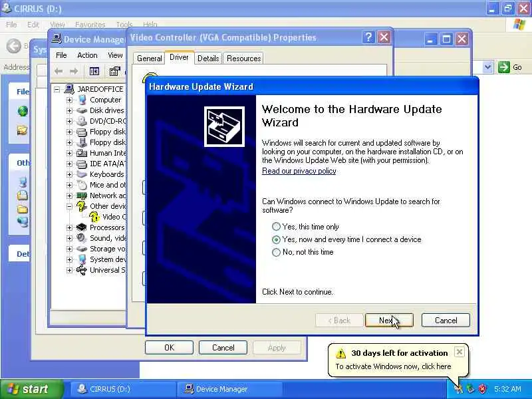Screen dimensions: 532x399
Task: Expand the Keyboards node
Action: pos(69,174)
